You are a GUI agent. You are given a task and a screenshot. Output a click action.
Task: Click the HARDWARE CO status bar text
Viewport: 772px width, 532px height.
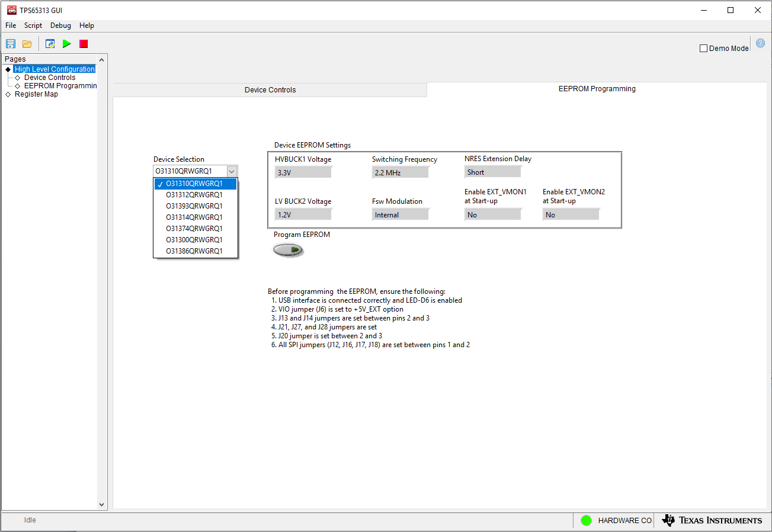pos(624,520)
